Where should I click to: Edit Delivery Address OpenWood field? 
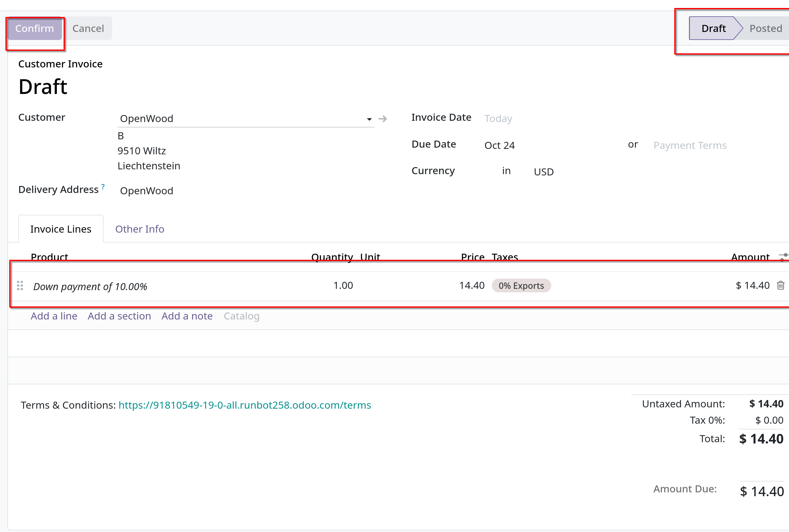pos(147,191)
